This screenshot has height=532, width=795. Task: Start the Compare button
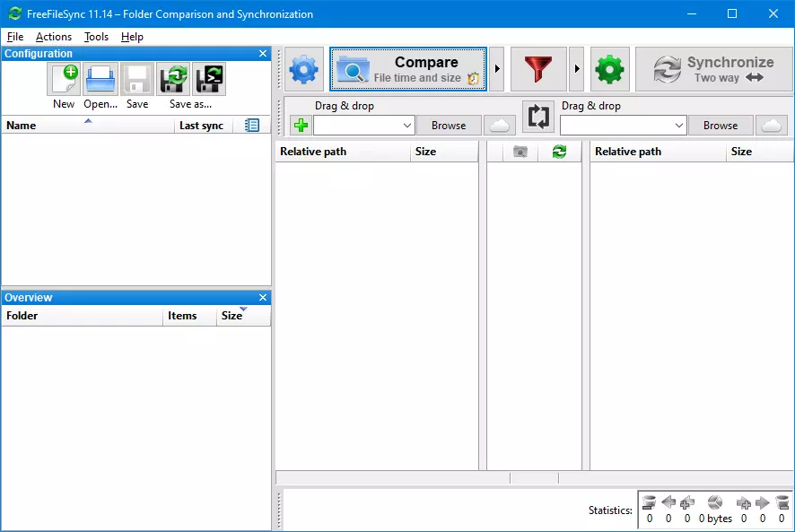(x=408, y=69)
